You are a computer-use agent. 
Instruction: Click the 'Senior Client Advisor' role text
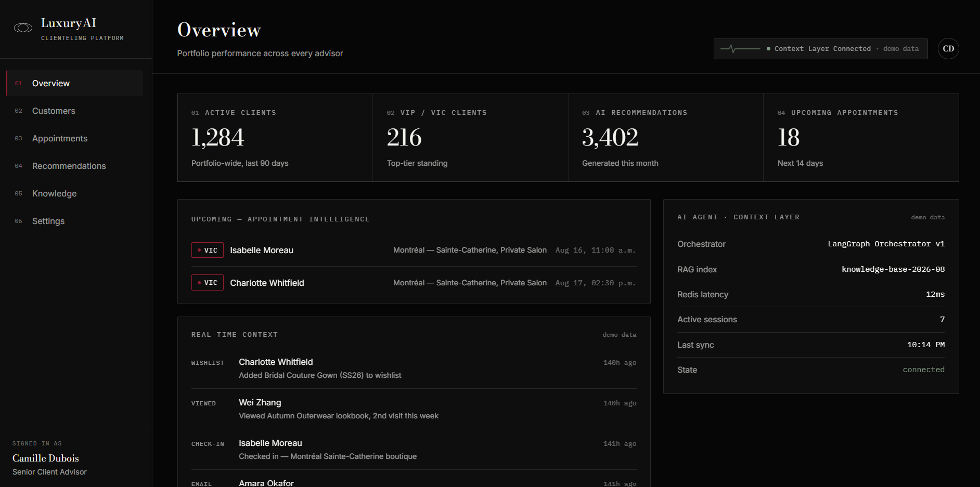pos(49,472)
